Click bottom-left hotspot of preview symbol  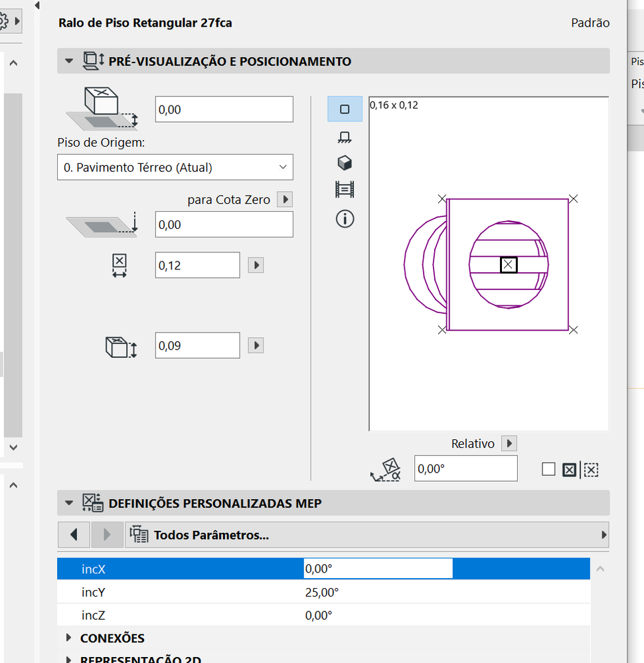point(442,330)
